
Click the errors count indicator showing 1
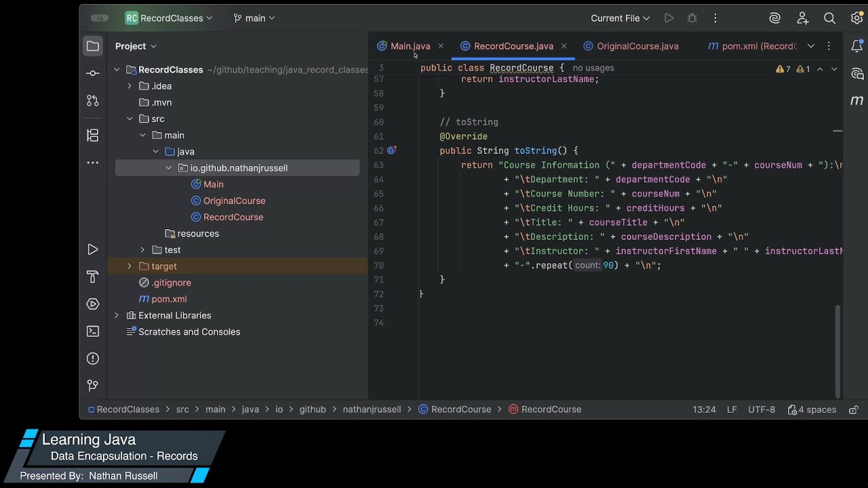[802, 69]
